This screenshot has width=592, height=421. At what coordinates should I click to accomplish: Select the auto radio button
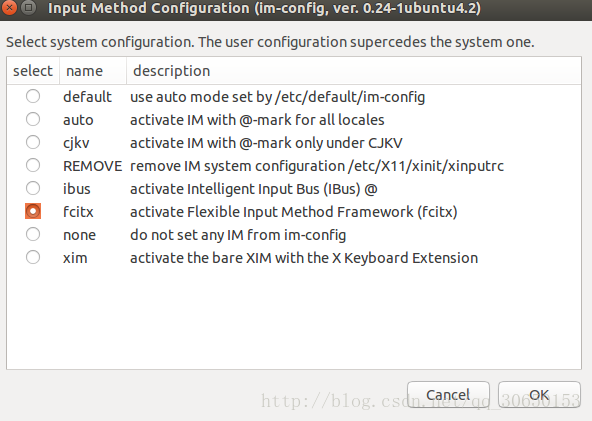[x=33, y=119]
